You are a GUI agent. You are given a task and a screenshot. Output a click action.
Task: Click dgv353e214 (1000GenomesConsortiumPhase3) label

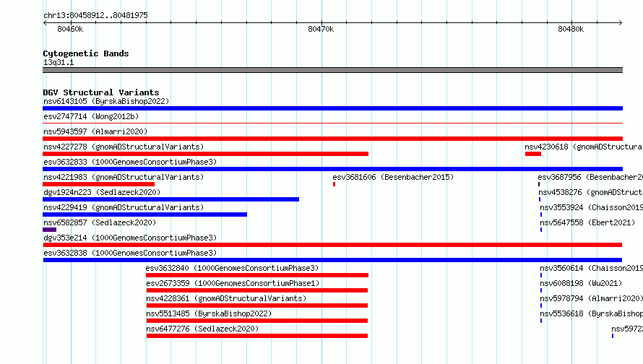click(x=130, y=238)
